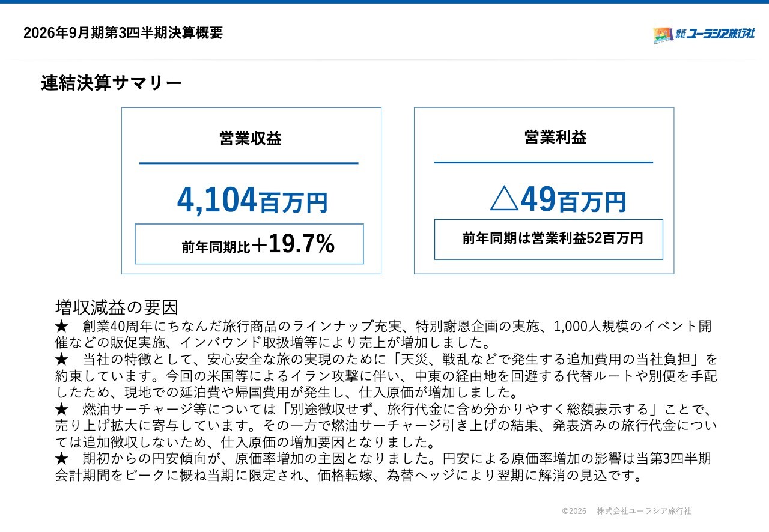Select the △49百万円 operating profit figure
This screenshot has width=769, height=532.
point(558,200)
